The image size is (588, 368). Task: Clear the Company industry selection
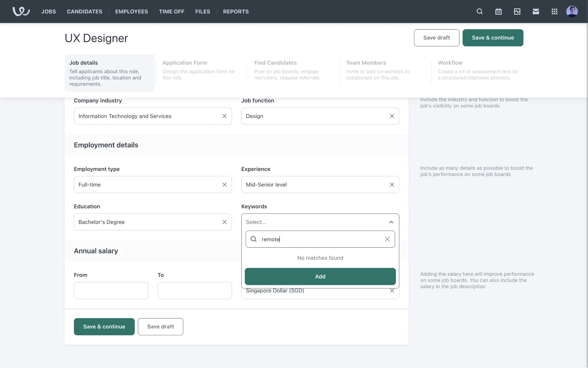tap(224, 116)
